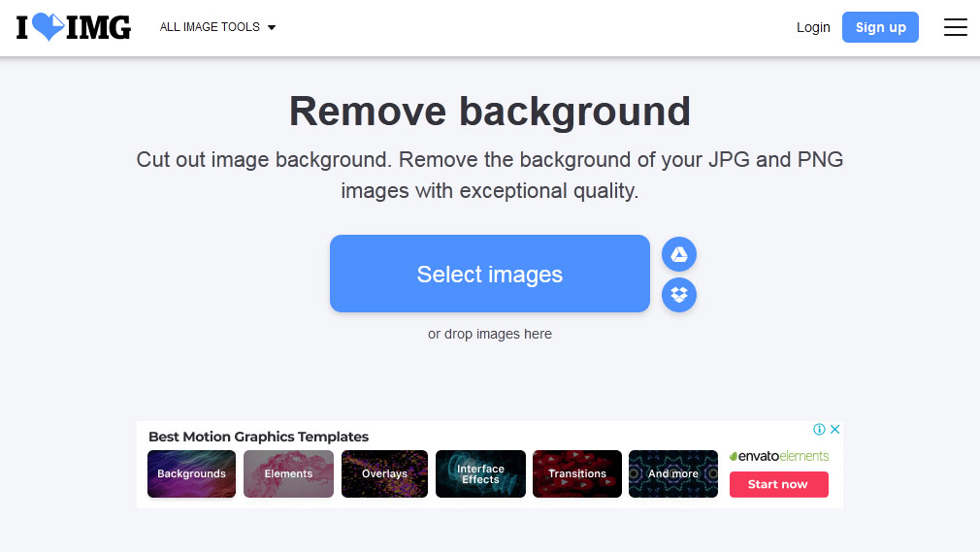The height and width of the screenshot is (552, 980).
Task: Open the Interface Effects thumbnail
Action: pyautogui.click(x=480, y=473)
